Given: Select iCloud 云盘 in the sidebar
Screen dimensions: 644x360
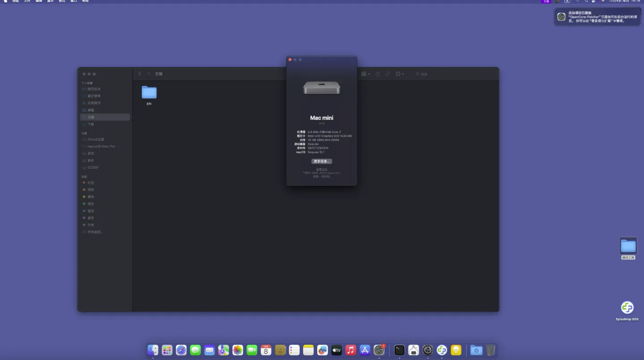Looking at the screenshot, I should pos(96,139).
